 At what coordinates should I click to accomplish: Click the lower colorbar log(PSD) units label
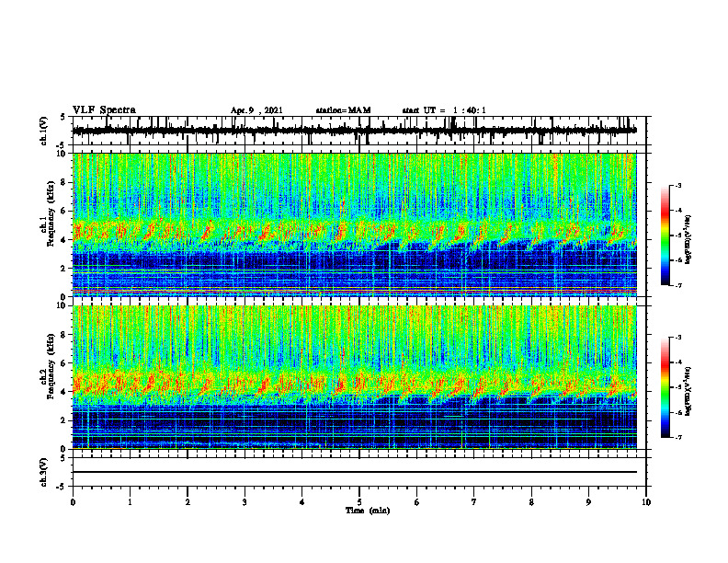click(x=689, y=391)
